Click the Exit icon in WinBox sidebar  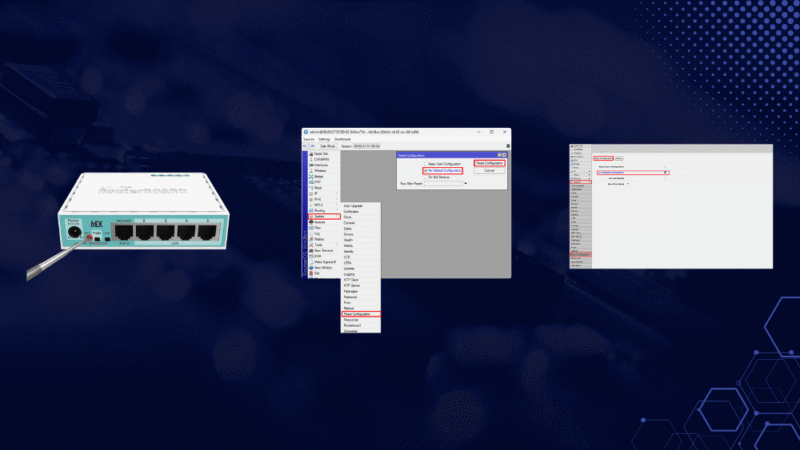point(311,273)
